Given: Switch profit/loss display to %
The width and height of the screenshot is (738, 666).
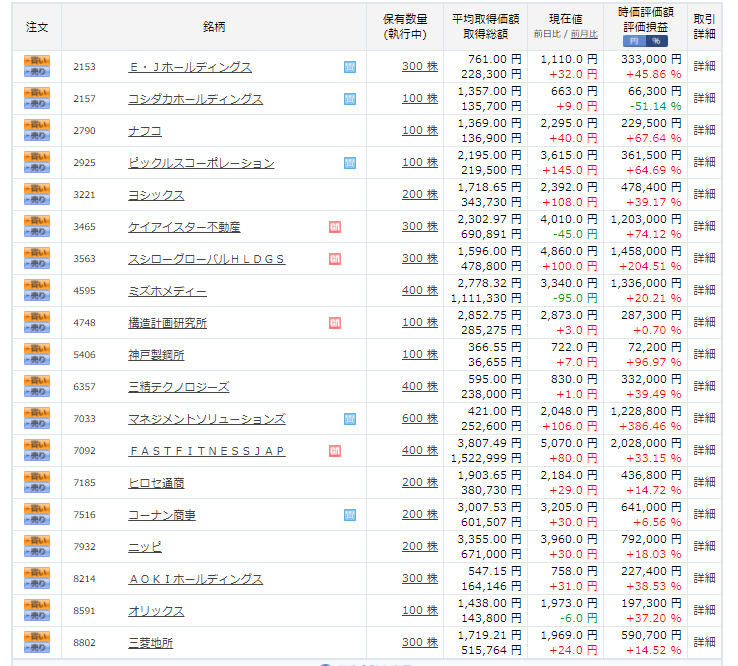Looking at the screenshot, I should pos(657,41).
